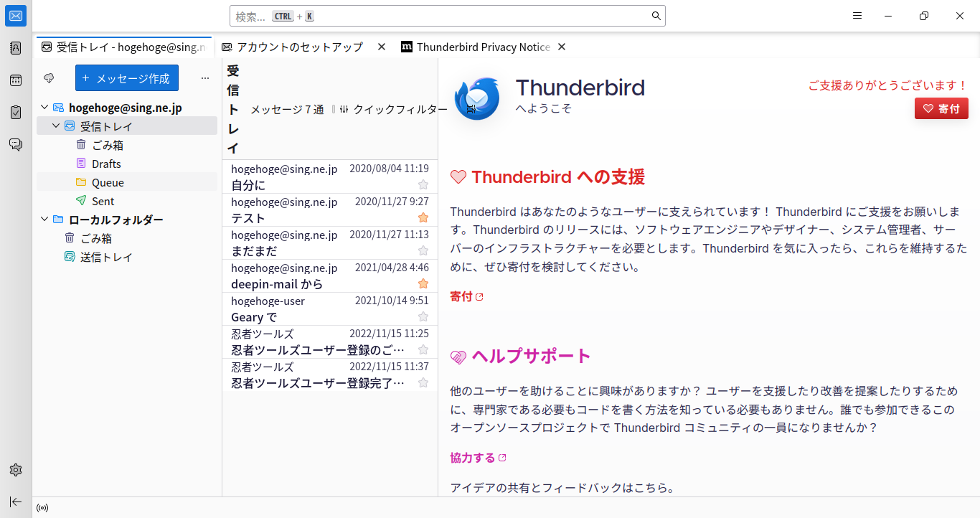Image resolution: width=980 pixels, height=518 pixels.
Task: Star the 忍者ツールズユーザー登録完了… message
Action: click(x=423, y=383)
